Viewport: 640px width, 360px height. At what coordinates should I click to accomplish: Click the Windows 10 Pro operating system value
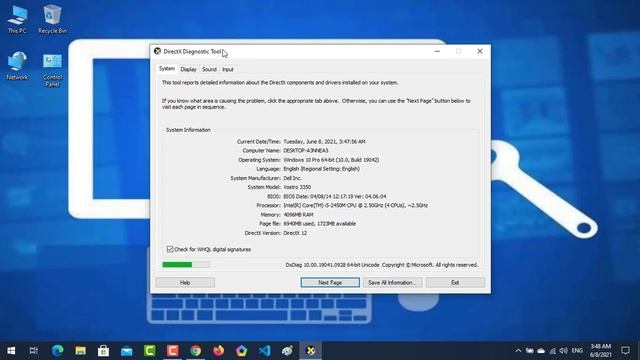[x=331, y=160]
